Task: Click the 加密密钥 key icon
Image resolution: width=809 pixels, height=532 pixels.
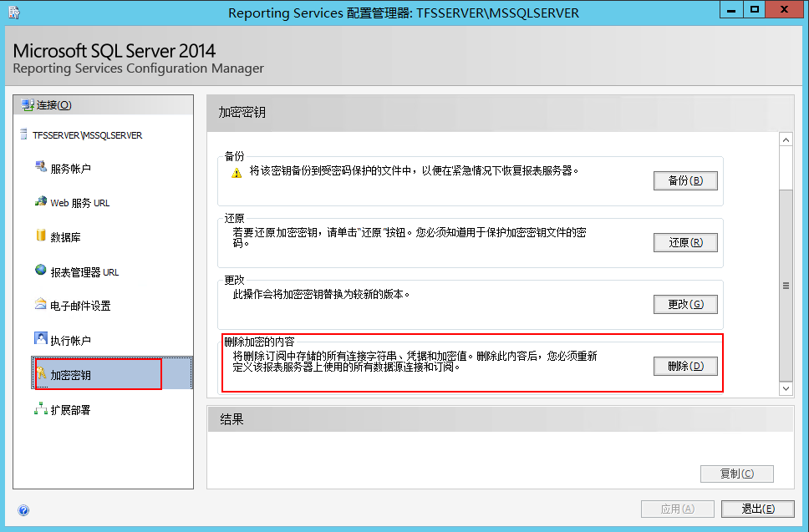Action: click(x=41, y=372)
